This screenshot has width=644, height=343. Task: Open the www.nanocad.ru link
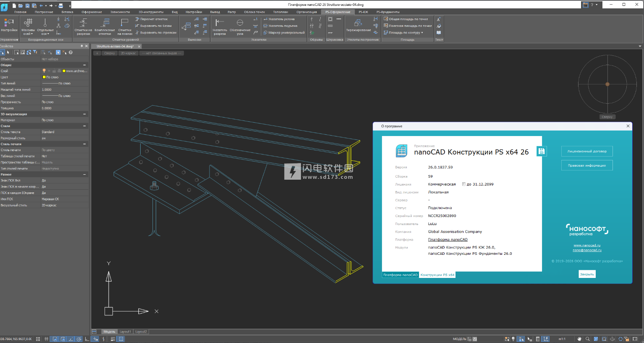tap(587, 245)
